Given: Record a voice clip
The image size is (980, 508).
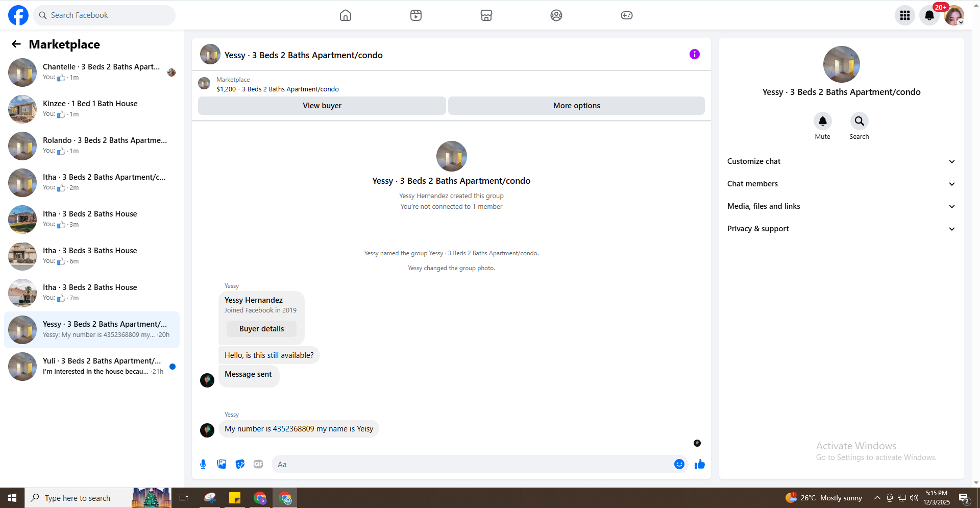Looking at the screenshot, I should (x=203, y=464).
